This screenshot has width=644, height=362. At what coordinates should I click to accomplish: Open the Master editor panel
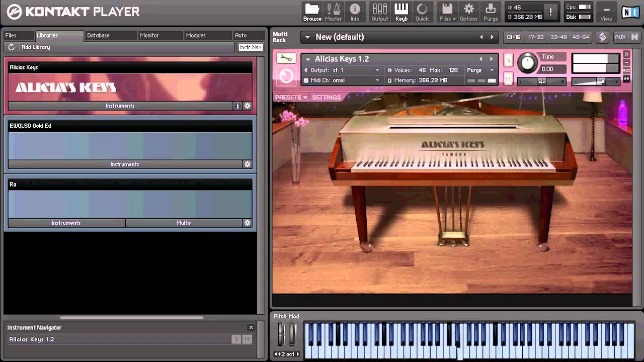tap(333, 12)
